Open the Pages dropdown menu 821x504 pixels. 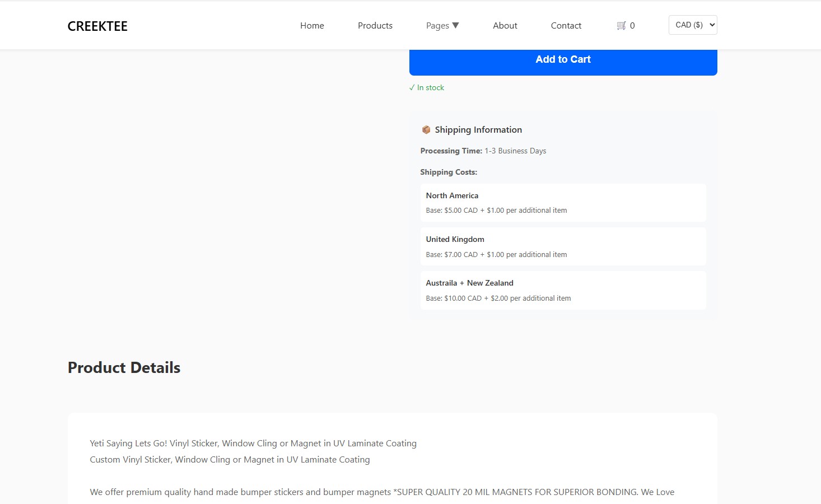tap(442, 25)
